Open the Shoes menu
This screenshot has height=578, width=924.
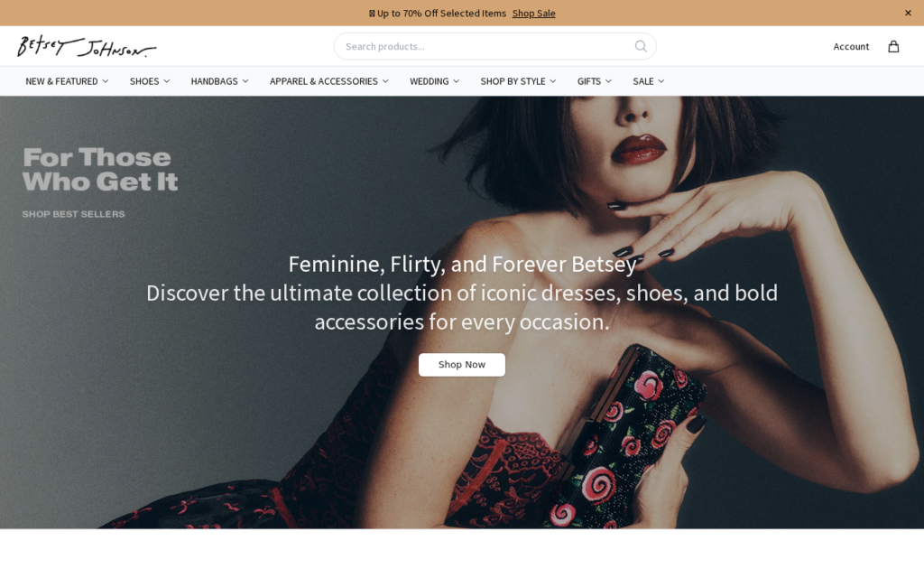(x=150, y=81)
